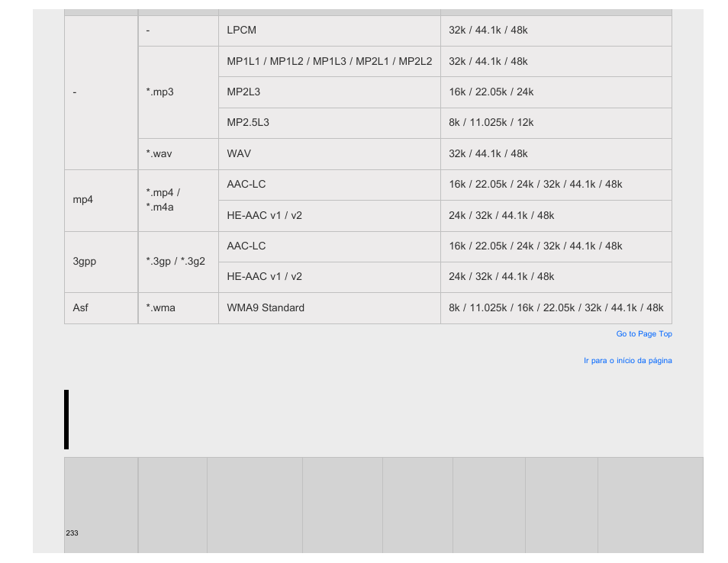This screenshot has width=728, height=563.
Task: Click the page number 233
Action: tap(72, 532)
